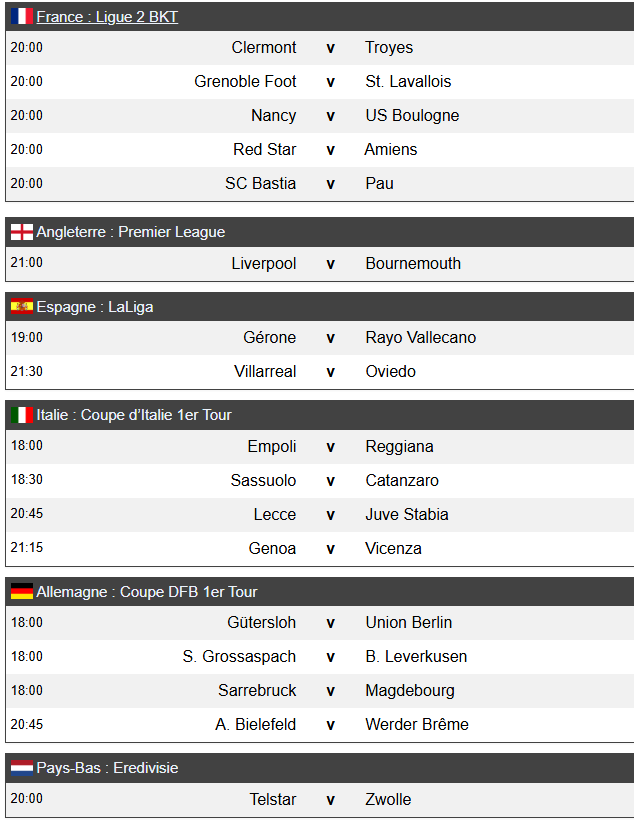Open the France : Ligue 2 BKT link
The image size is (634, 820).
[107, 17]
